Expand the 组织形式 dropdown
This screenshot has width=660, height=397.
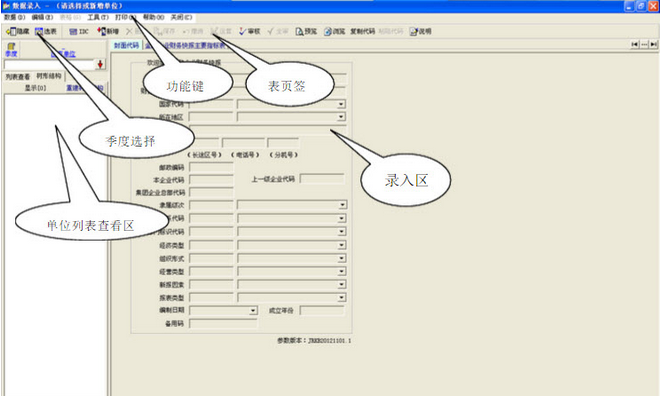pyautogui.click(x=342, y=258)
